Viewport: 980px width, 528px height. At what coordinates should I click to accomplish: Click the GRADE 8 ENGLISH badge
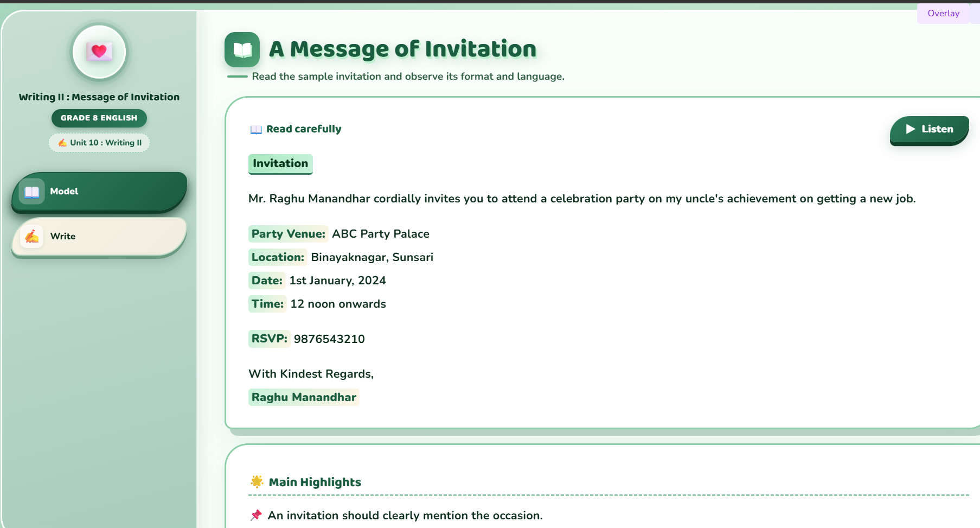pyautogui.click(x=99, y=118)
